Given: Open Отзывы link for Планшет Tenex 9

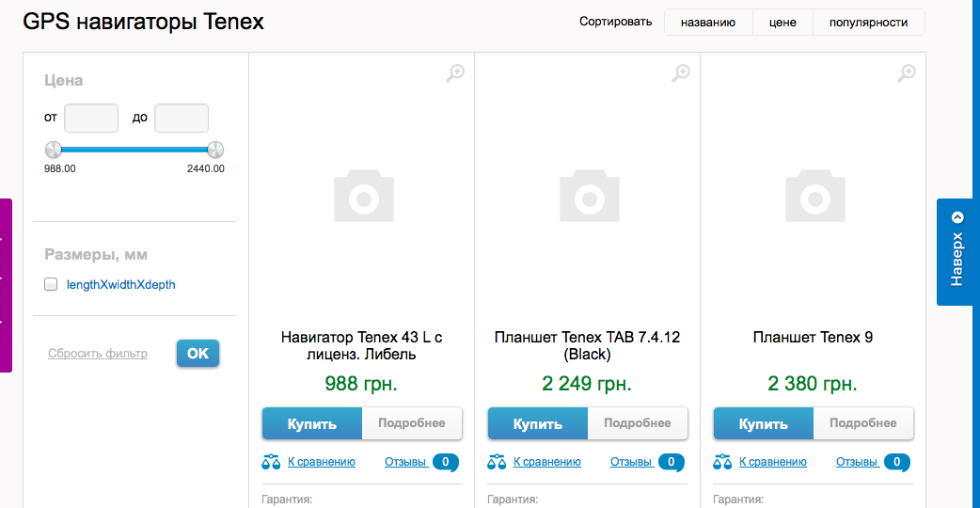Looking at the screenshot, I should click(856, 462).
